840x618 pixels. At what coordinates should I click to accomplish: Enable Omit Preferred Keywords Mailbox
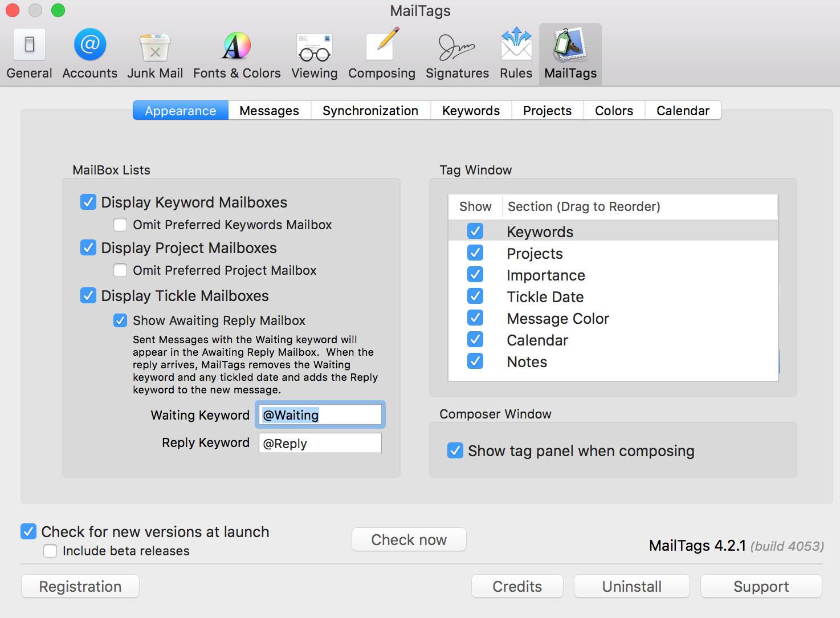[x=120, y=225]
